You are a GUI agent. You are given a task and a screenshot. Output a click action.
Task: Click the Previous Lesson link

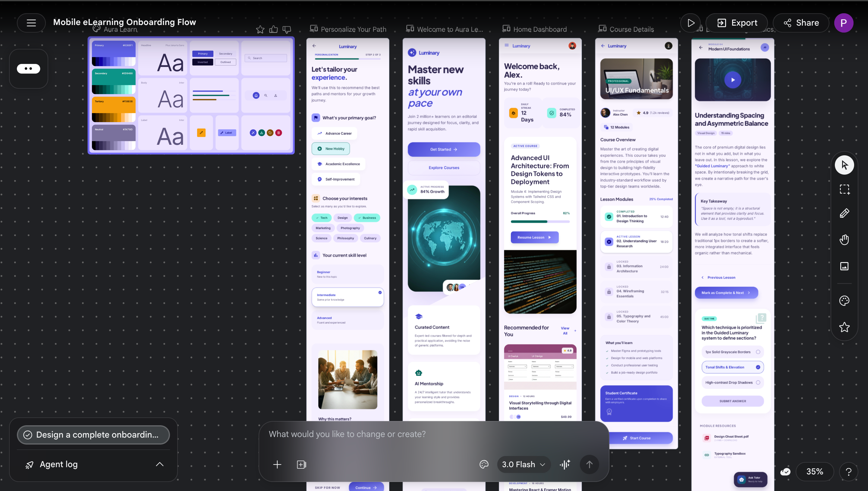point(719,277)
